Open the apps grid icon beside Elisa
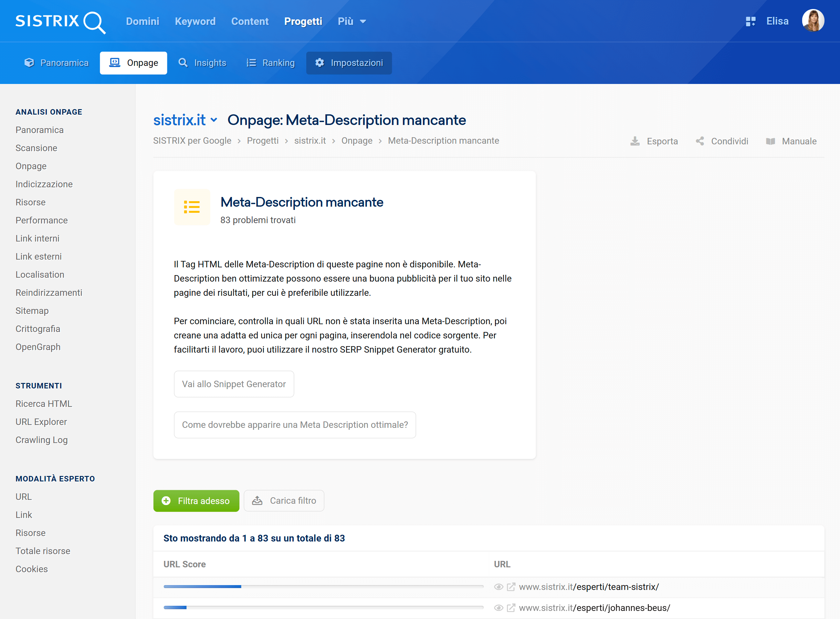 [x=751, y=21]
